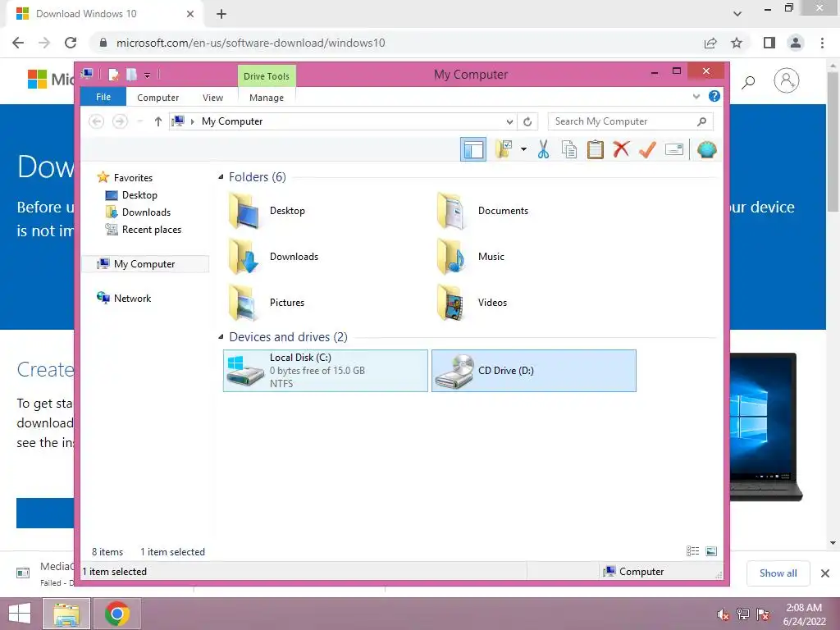Select the Local Disk (C:) drive
This screenshot has height=630, width=840.
point(325,371)
